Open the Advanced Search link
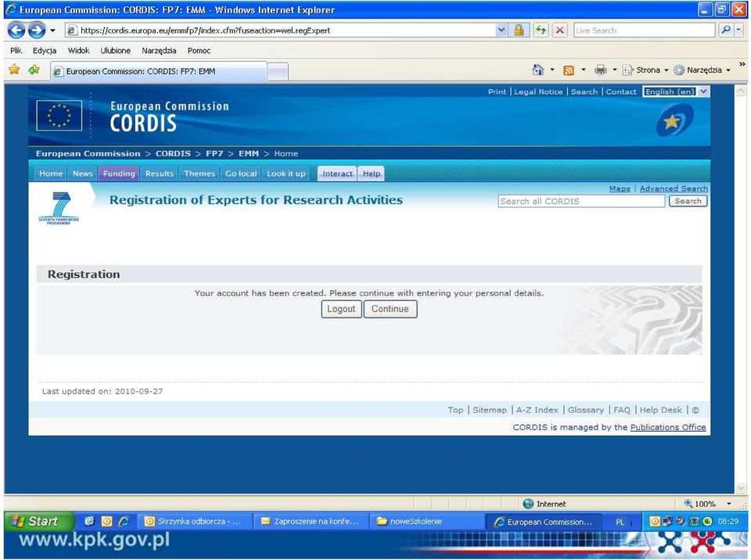This screenshot has width=751, height=560. tap(674, 188)
